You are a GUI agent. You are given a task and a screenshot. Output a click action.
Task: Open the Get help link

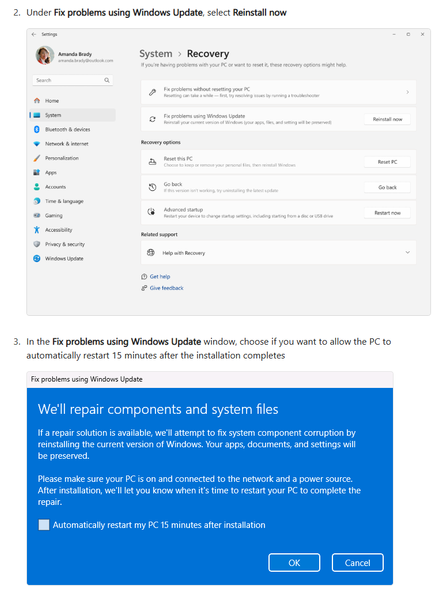click(x=160, y=276)
